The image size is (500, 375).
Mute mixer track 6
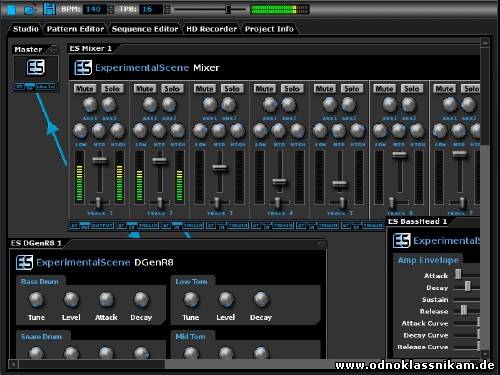pos(384,89)
